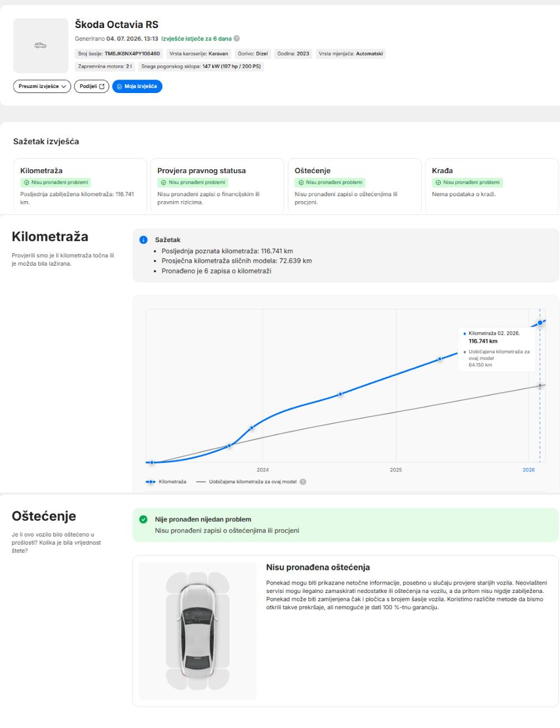Toggle the Kilometraža legend entry
The height and width of the screenshot is (728, 560).
(166, 482)
